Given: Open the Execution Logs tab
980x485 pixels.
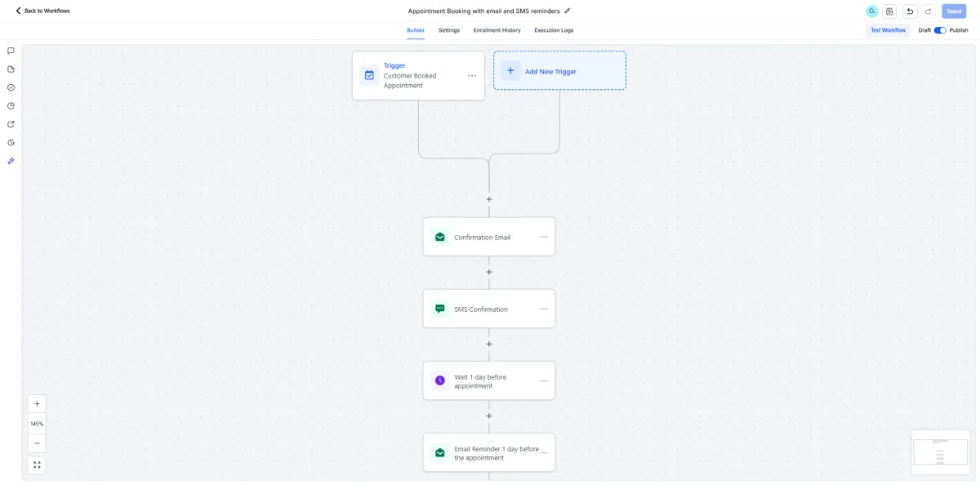Looking at the screenshot, I should (x=554, y=30).
